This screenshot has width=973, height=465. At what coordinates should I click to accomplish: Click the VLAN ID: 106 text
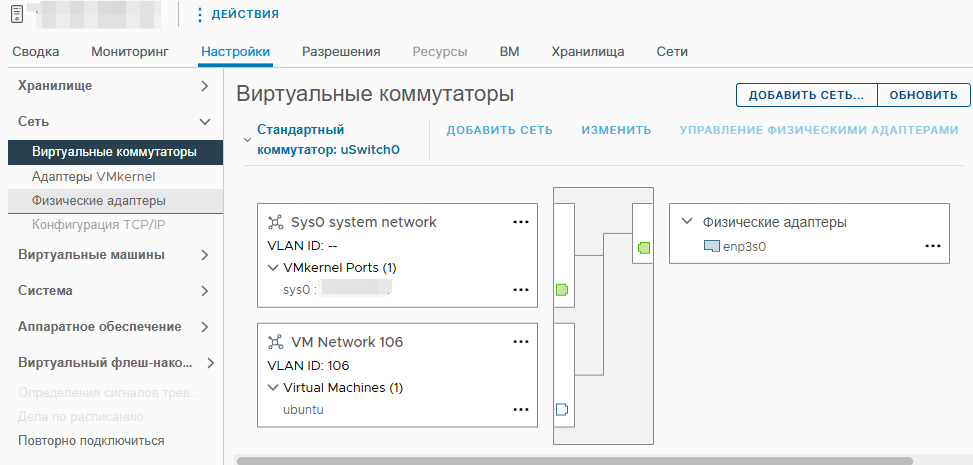coord(308,366)
